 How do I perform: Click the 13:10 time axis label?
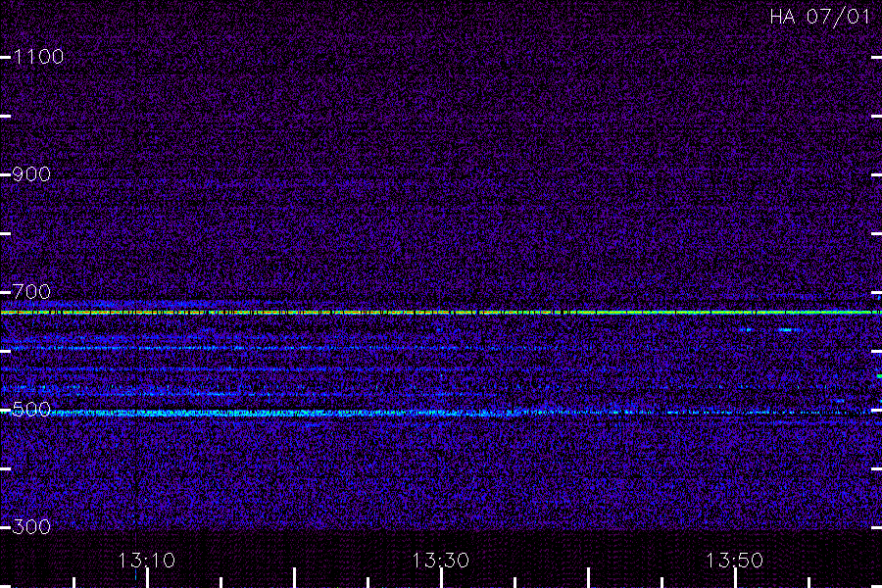tap(146, 561)
